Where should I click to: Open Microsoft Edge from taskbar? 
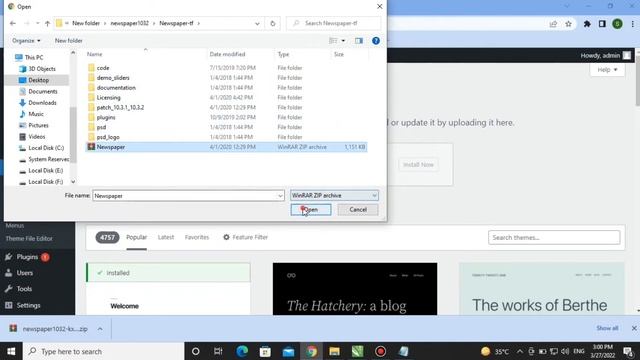click(x=242, y=351)
